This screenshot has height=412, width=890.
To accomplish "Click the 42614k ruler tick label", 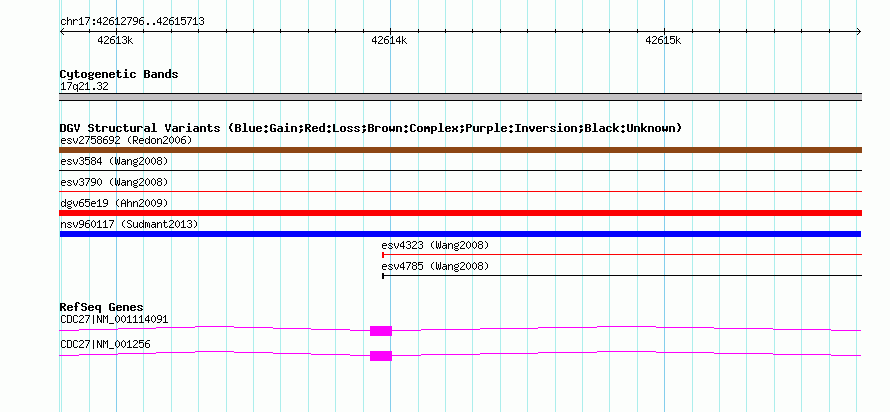I will point(389,40).
